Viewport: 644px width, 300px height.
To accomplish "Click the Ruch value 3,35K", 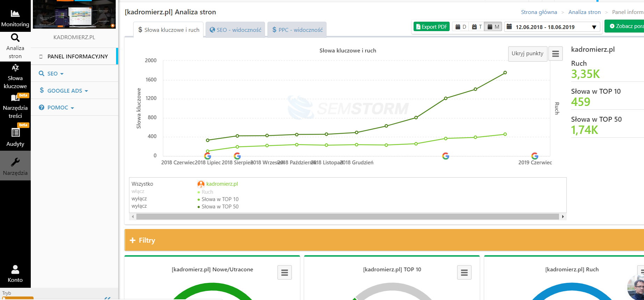I will click(585, 74).
